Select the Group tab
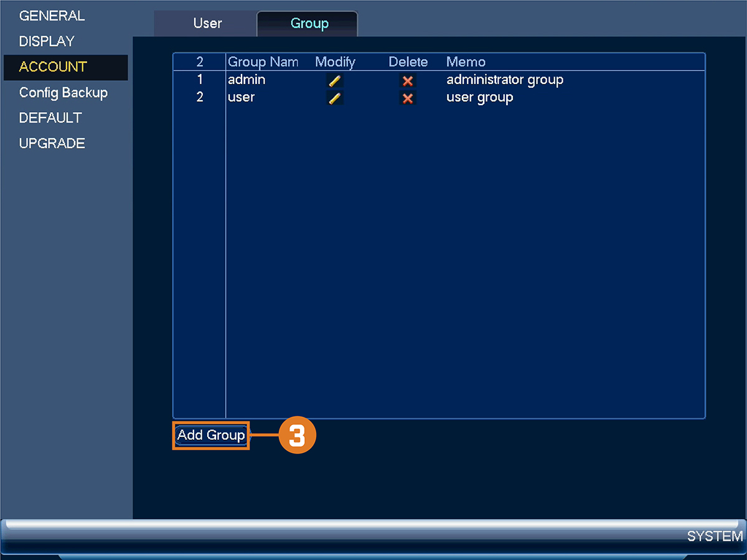This screenshot has height=560, width=747. point(309,24)
